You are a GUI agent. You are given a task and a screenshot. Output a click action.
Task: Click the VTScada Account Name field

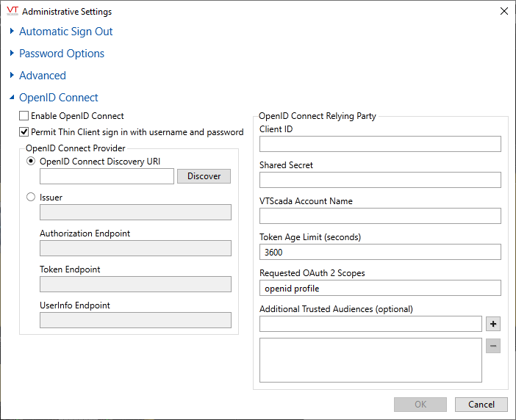point(380,216)
